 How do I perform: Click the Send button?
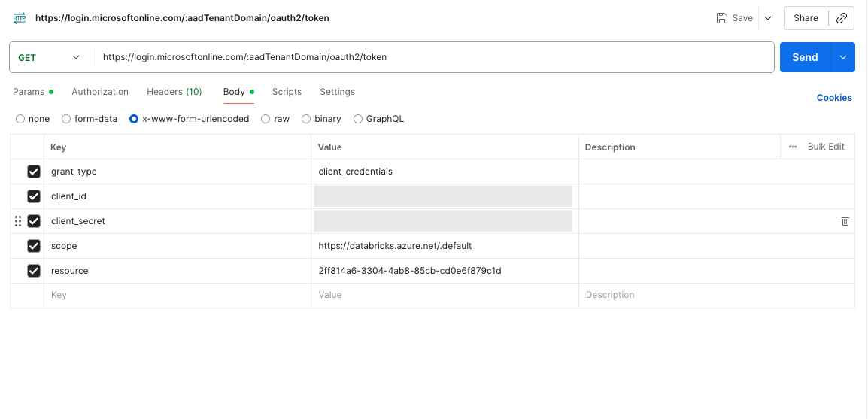point(804,57)
